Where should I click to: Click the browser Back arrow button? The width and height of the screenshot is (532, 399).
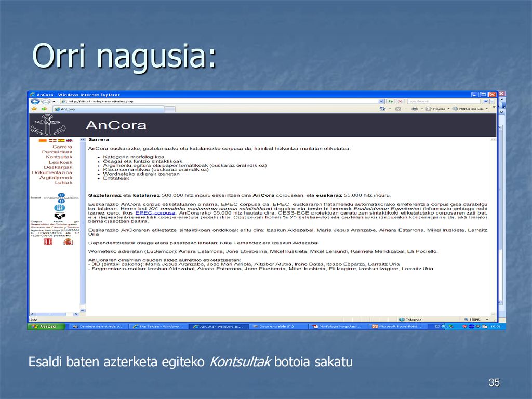(x=35, y=101)
